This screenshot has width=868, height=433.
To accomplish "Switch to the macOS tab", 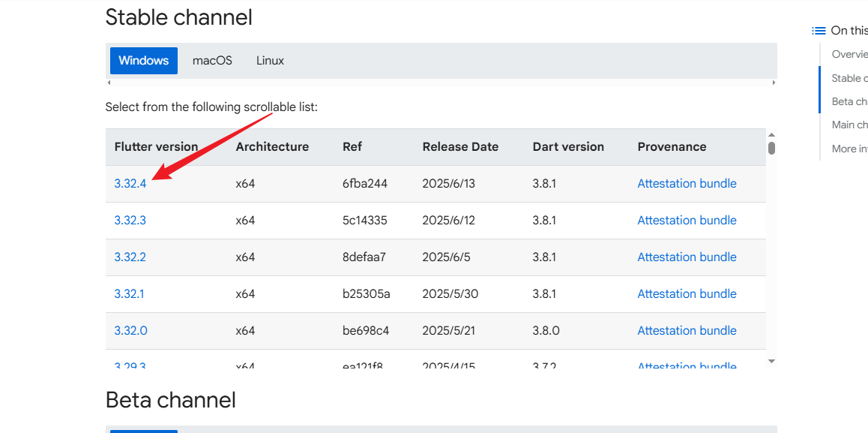I will click(212, 61).
